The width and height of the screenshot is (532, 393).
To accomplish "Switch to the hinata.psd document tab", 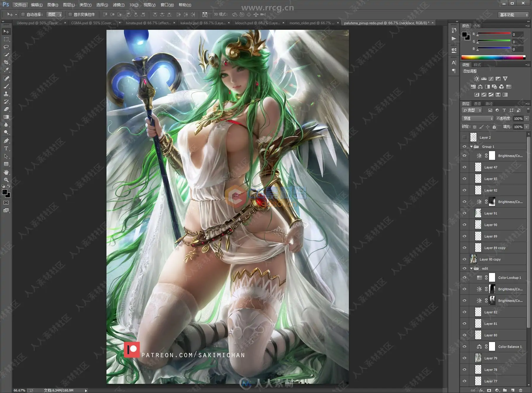I will pos(148,23).
